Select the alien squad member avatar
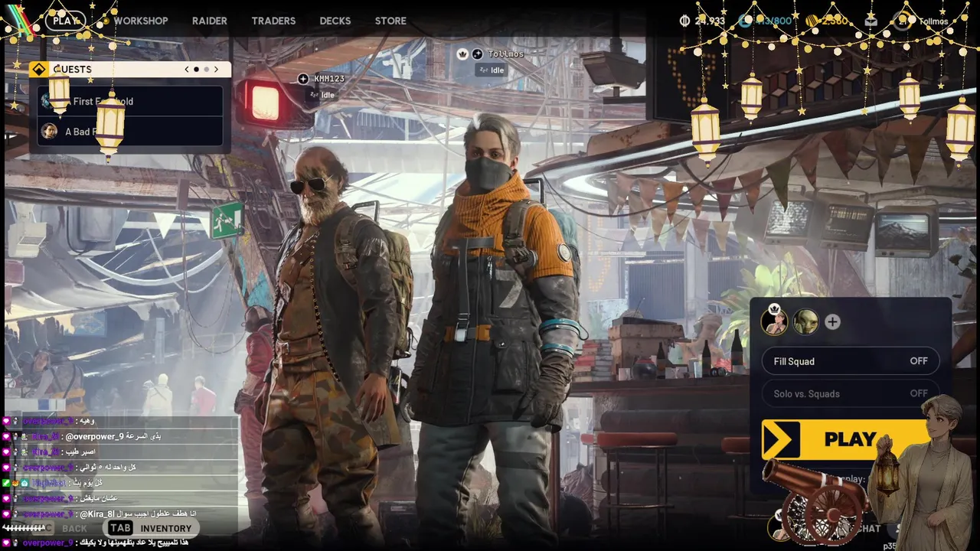The height and width of the screenshot is (551, 980). [805, 322]
